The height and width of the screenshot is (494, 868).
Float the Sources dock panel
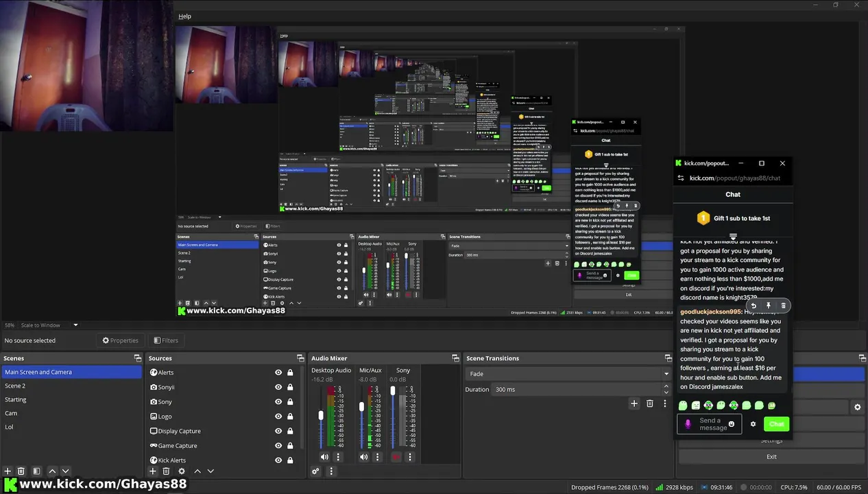coord(300,358)
